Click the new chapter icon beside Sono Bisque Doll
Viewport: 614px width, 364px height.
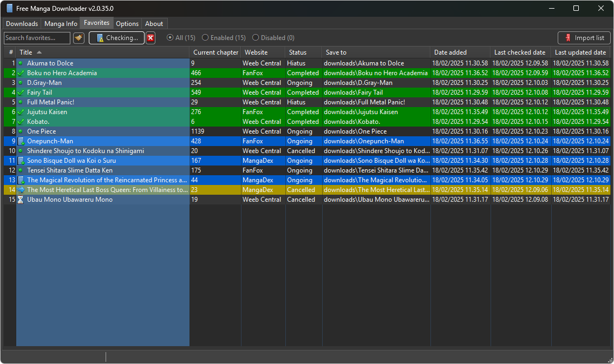pos(21,161)
